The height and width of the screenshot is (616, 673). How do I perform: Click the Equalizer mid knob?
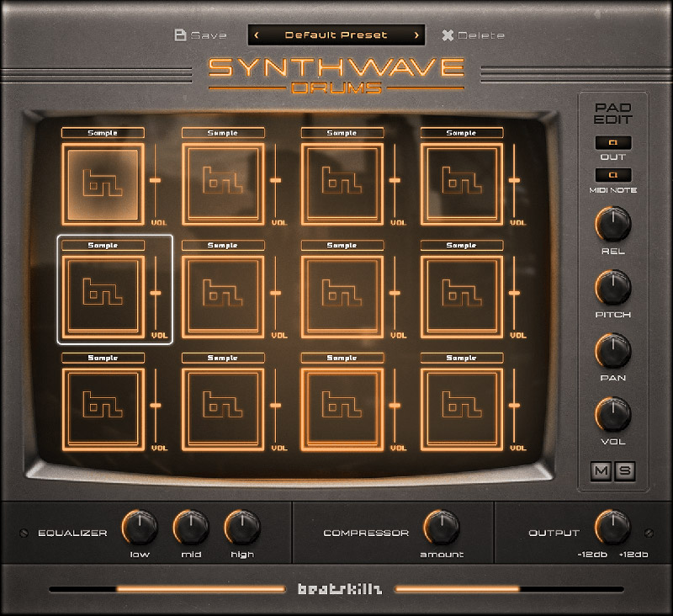(191, 527)
